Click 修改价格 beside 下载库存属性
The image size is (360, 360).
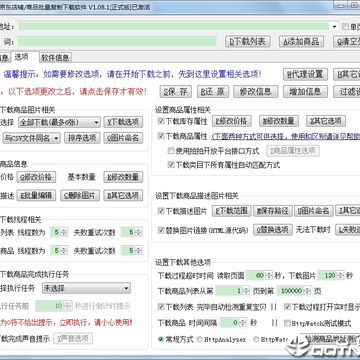point(231,121)
